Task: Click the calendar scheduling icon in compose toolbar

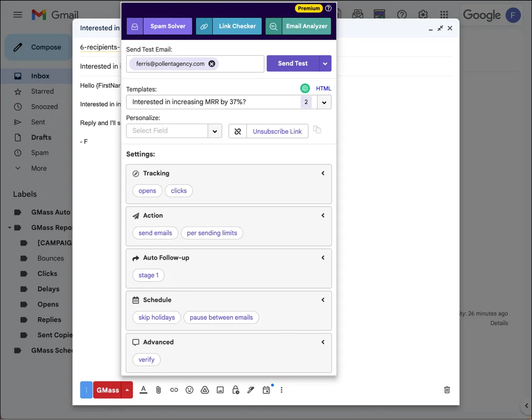Action: pyautogui.click(x=266, y=390)
